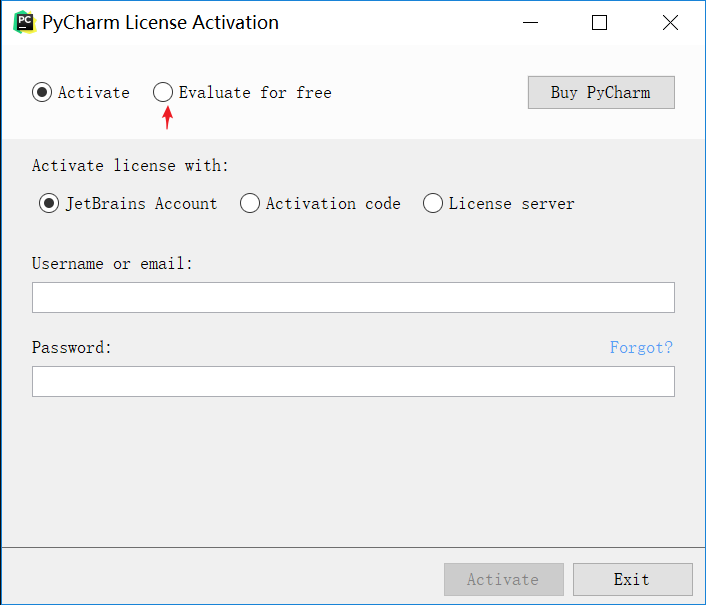
Task: Follow the Forgot? password link
Action: point(641,348)
